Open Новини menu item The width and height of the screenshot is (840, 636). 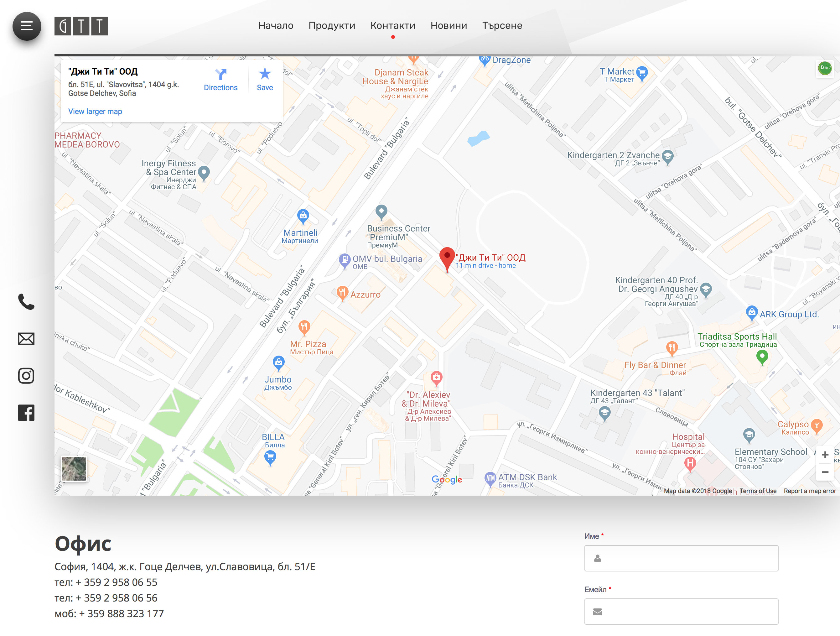pos(449,25)
